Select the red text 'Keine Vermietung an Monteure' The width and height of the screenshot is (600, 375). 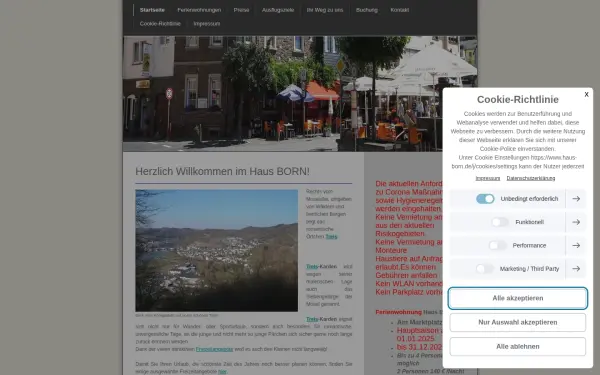(x=409, y=246)
